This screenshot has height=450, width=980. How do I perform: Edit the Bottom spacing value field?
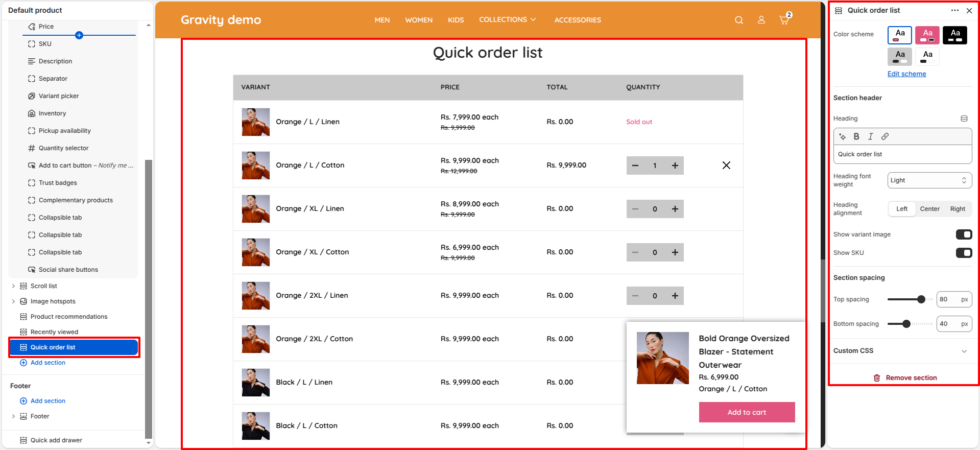pos(954,324)
